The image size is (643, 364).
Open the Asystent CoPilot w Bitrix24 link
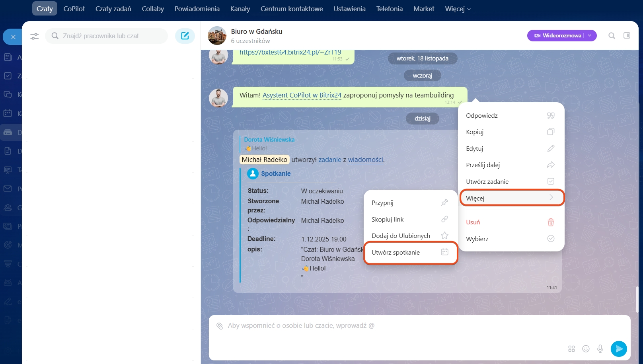(302, 95)
